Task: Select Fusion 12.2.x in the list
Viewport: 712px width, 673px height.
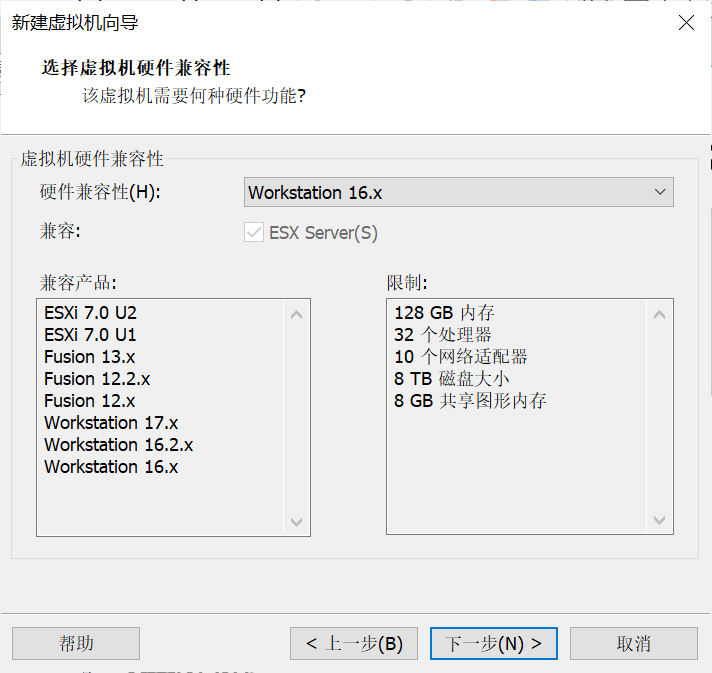Action: click(97, 379)
